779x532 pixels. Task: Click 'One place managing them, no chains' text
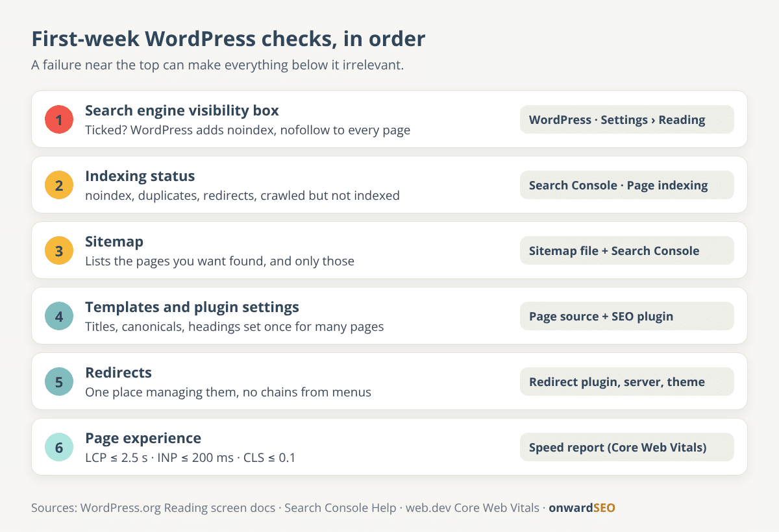228,392
